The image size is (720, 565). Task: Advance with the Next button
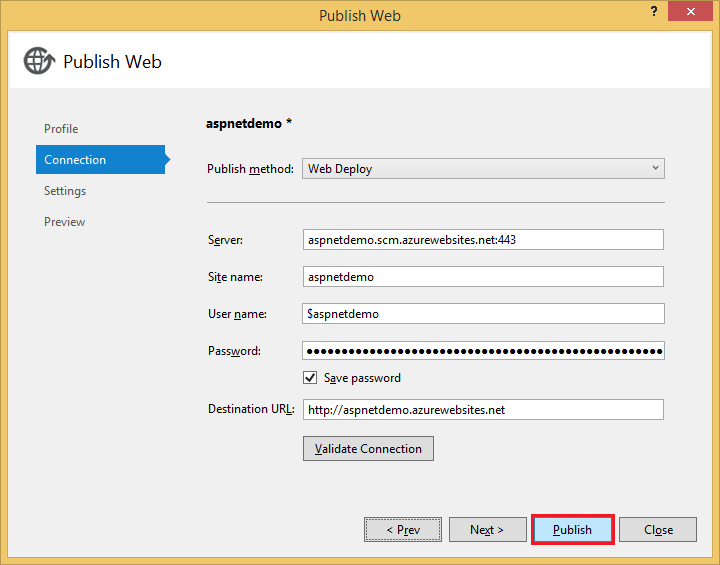487,530
